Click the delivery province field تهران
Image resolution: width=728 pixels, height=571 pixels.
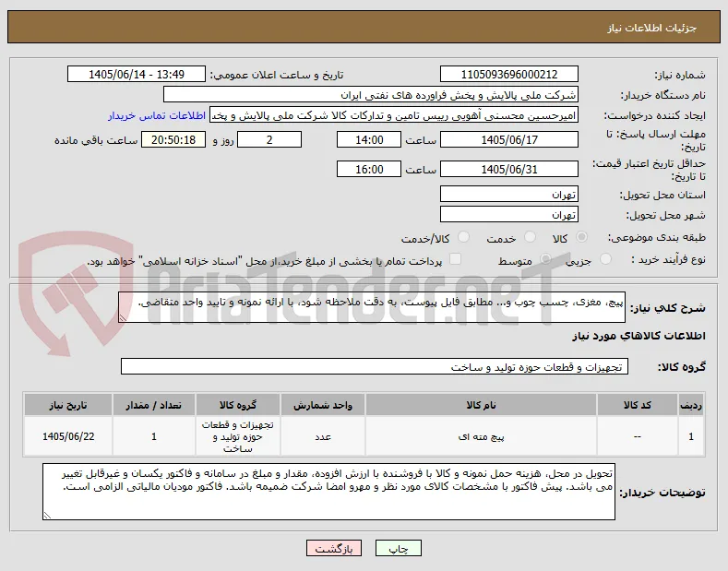(x=508, y=194)
